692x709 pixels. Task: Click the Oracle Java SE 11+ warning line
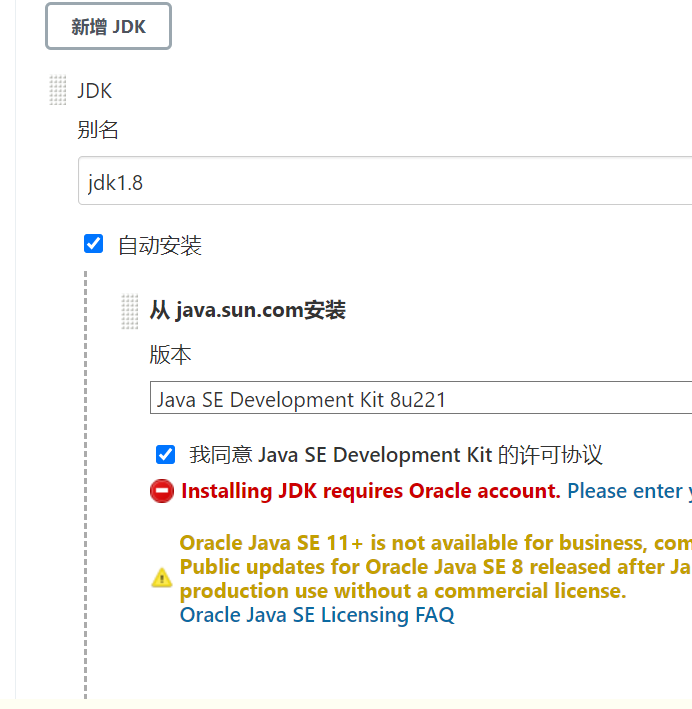436,543
